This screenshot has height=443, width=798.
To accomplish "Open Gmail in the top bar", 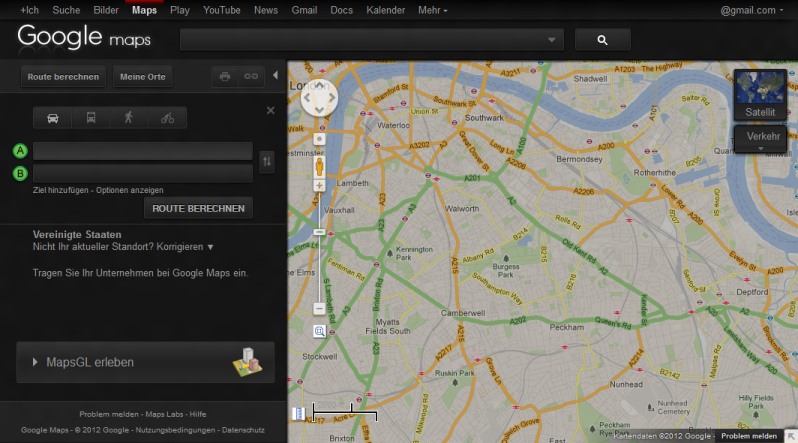I will 304,10.
